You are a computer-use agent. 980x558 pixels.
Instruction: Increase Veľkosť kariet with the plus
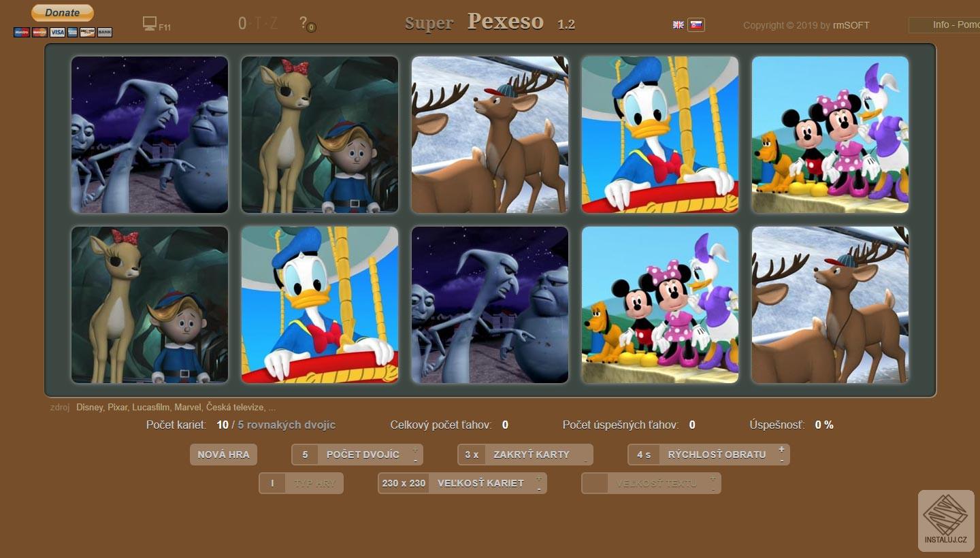pyautogui.click(x=539, y=478)
